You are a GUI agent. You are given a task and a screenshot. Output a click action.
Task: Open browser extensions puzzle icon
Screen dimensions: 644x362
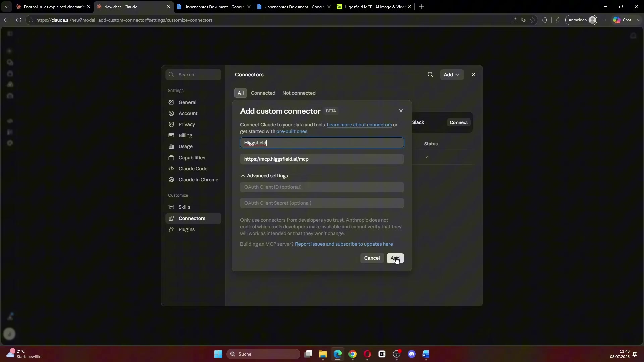click(545, 20)
